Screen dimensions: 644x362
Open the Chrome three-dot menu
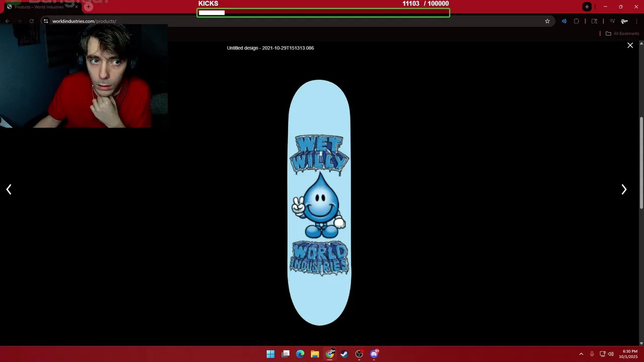click(636, 21)
